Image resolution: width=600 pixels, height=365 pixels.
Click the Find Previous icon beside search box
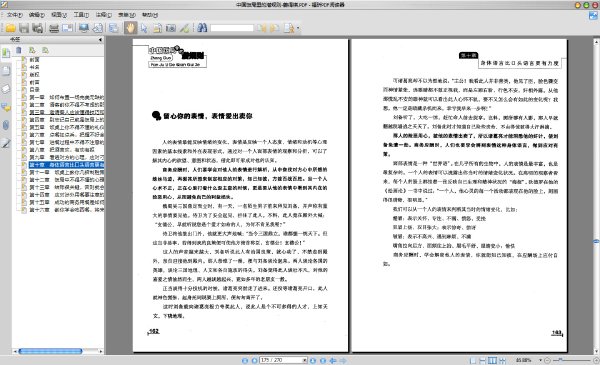262,28
